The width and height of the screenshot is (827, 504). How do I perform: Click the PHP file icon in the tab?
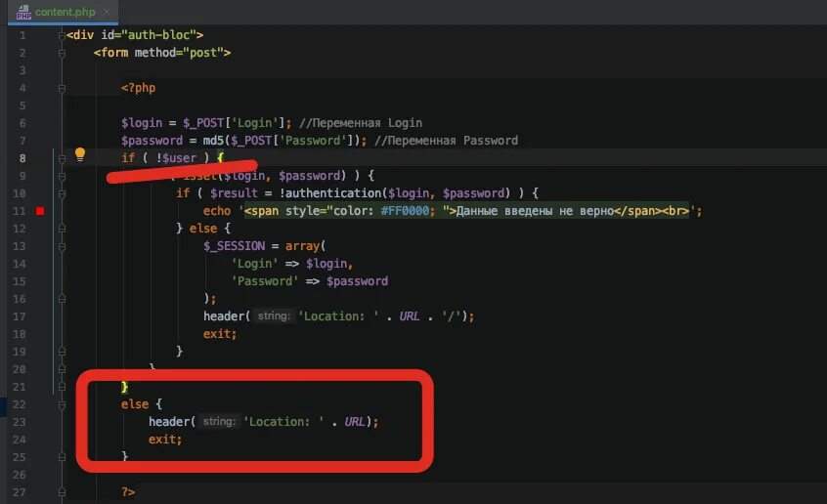coord(23,12)
